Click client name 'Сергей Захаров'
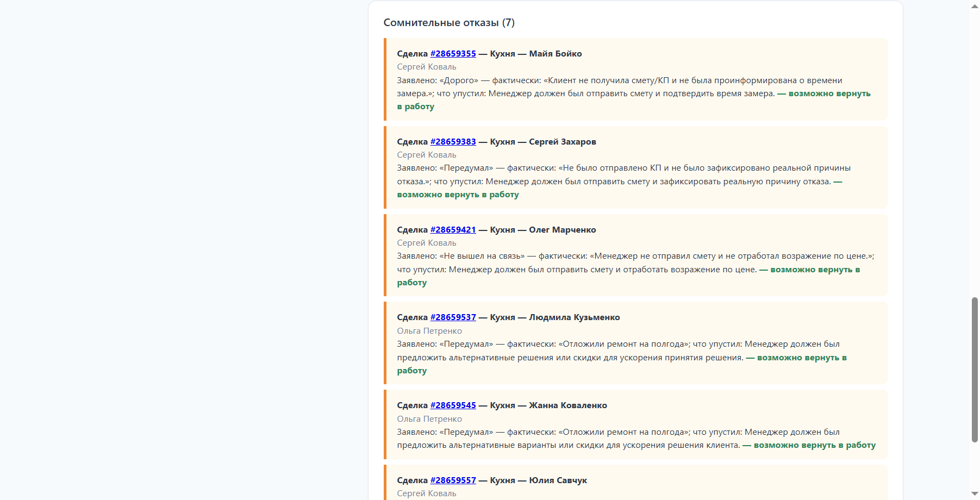 (x=563, y=142)
